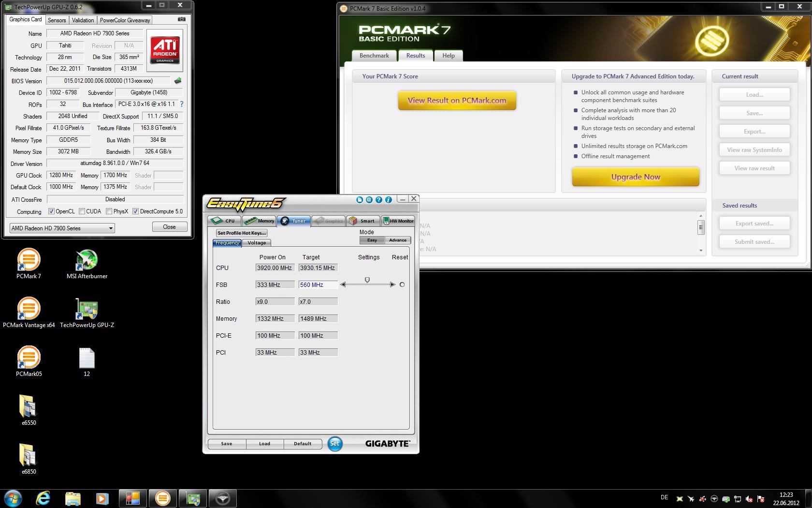Click the Close button in GPU-Z

click(169, 227)
